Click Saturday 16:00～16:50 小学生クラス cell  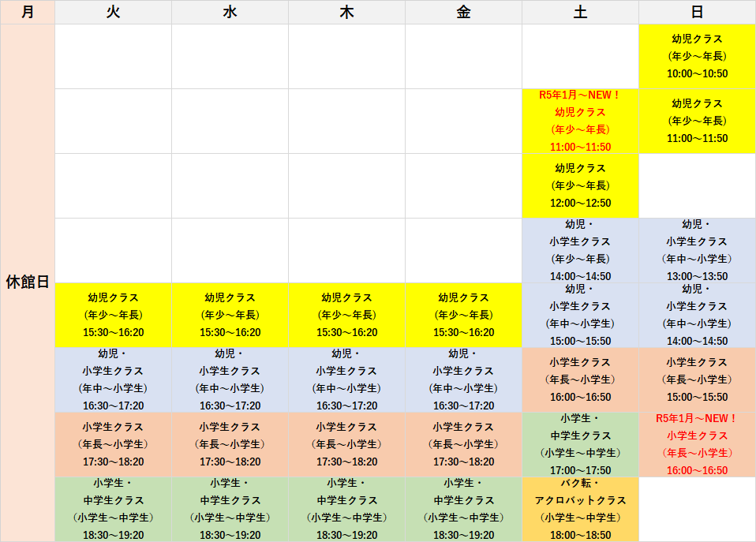click(580, 379)
